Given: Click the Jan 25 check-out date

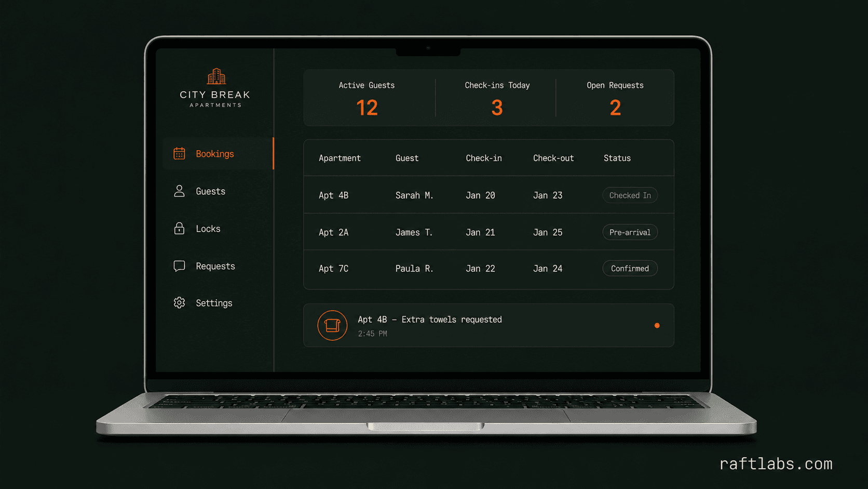Looking at the screenshot, I should coord(548,232).
